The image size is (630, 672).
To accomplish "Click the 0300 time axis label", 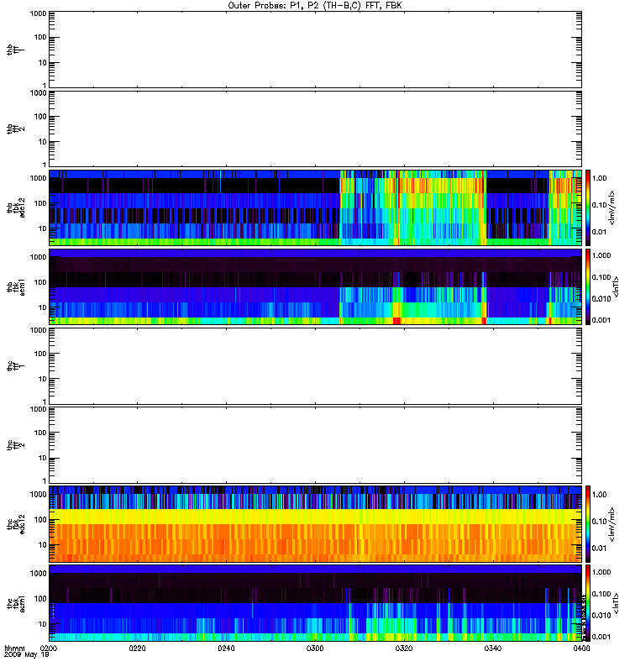I will tap(315, 648).
